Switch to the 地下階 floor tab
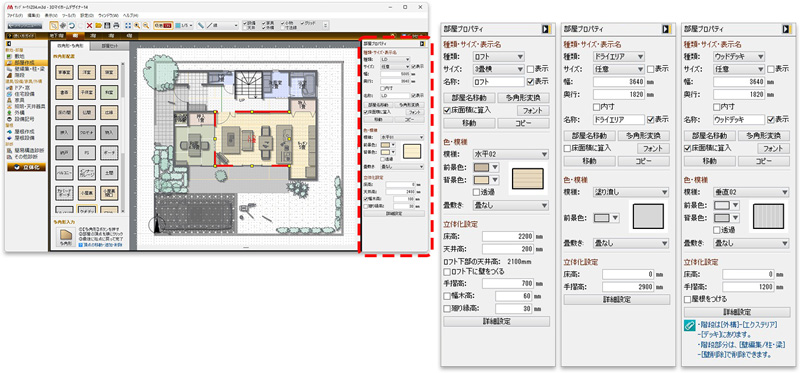The height and width of the screenshot is (373, 800). [58, 36]
